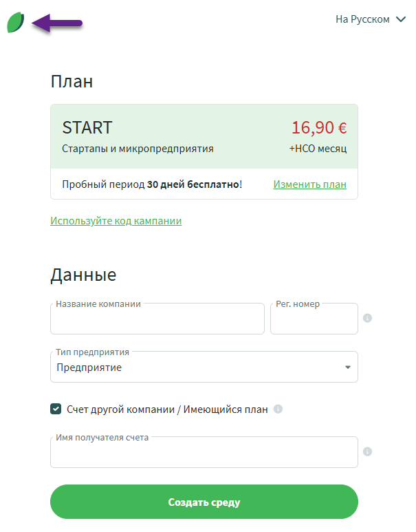Click the green leaf logo
The height and width of the screenshot is (532, 416).
click(x=16, y=23)
